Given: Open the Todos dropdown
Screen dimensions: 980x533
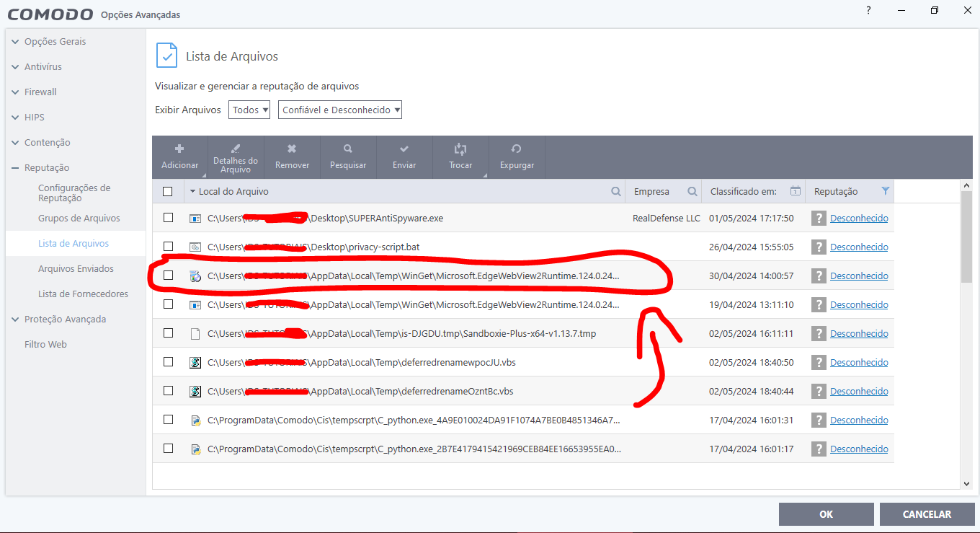Looking at the screenshot, I should click(x=249, y=110).
